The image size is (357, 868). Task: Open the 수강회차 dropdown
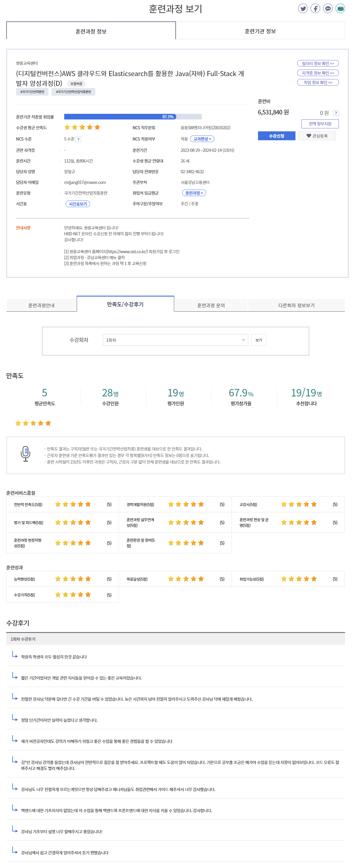click(x=175, y=340)
